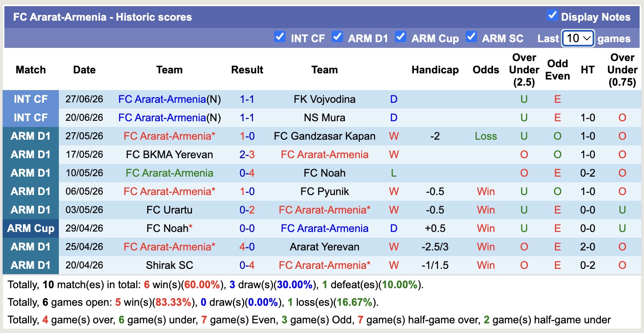Open the Last 10 games dropdown

click(x=578, y=38)
